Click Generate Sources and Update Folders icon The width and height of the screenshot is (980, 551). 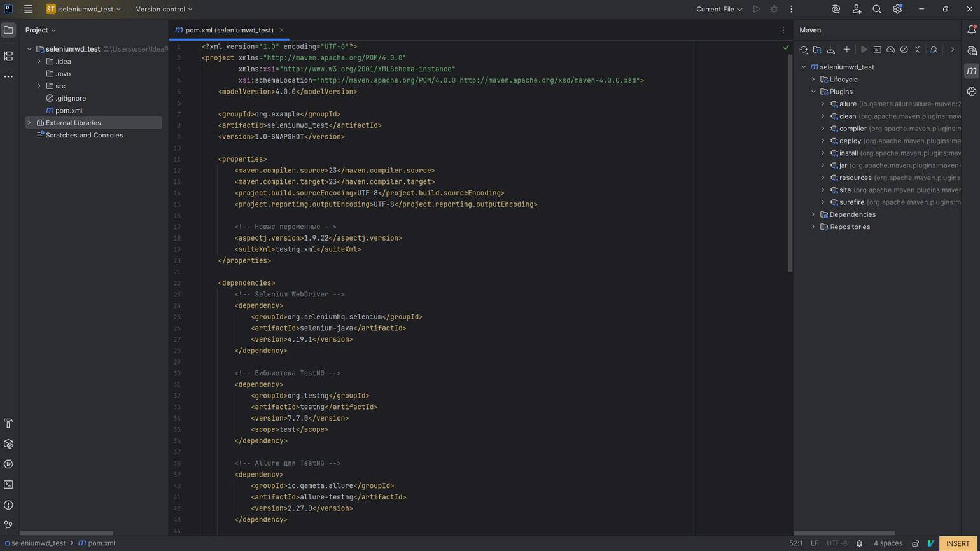pos(817,49)
